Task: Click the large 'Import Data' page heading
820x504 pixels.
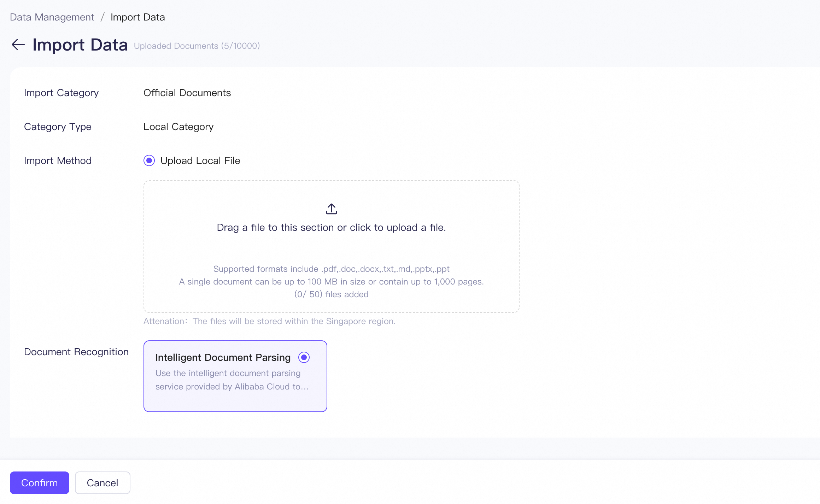Action: (80, 45)
